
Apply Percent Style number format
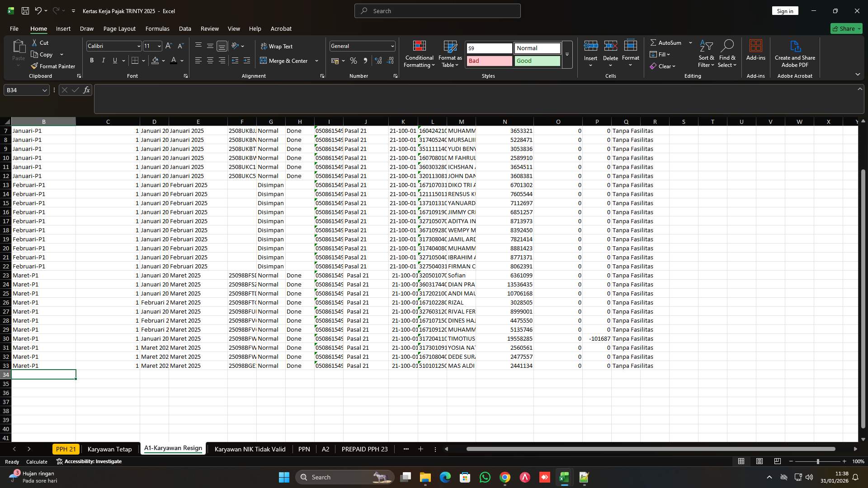[x=354, y=60]
